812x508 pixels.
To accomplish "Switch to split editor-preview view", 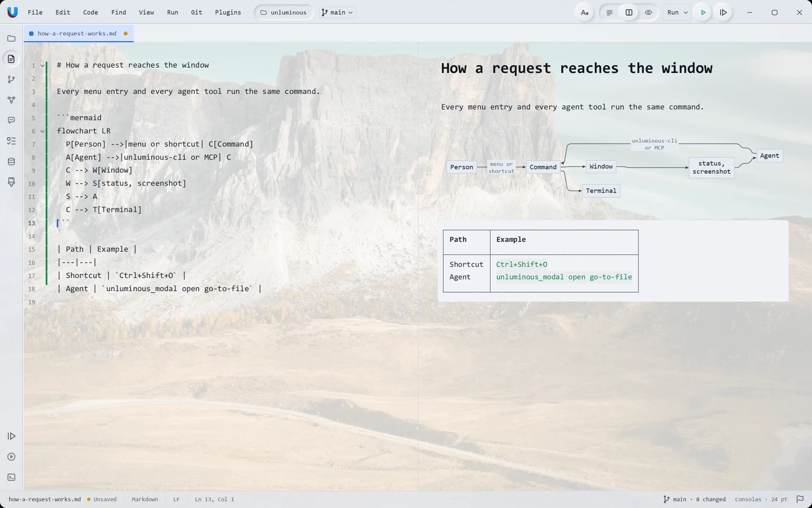I will (x=629, y=13).
